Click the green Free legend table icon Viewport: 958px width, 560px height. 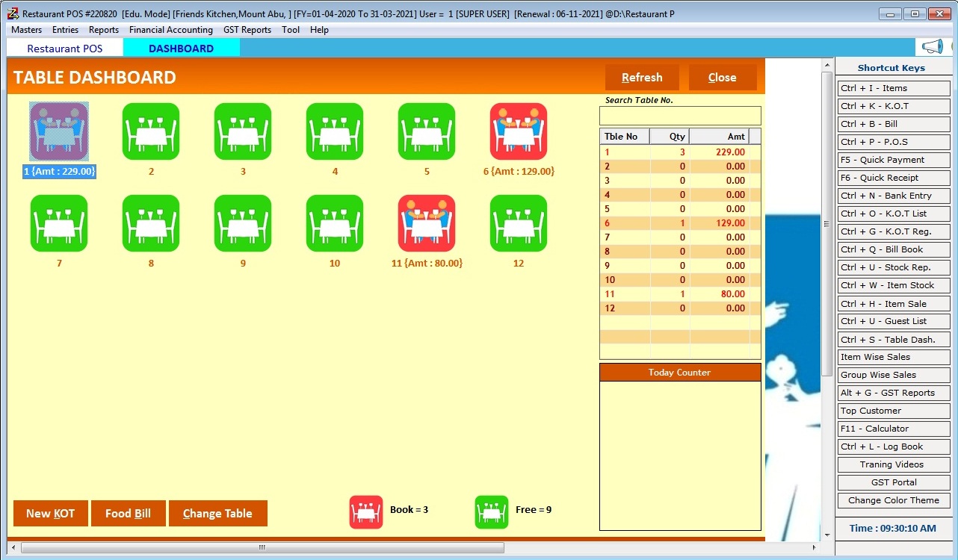(491, 511)
